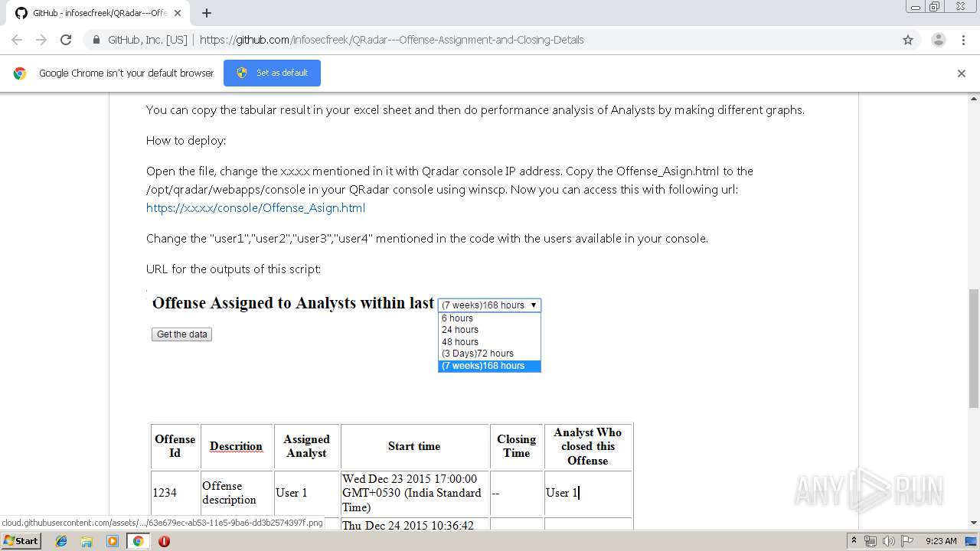980x551 pixels.
Task: Click the browser forward arrow
Action: 41,40
